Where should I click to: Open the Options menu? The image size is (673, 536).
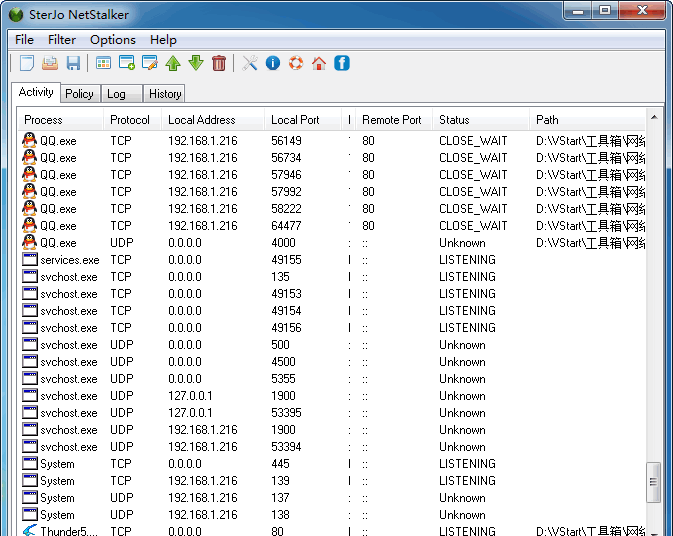113,40
